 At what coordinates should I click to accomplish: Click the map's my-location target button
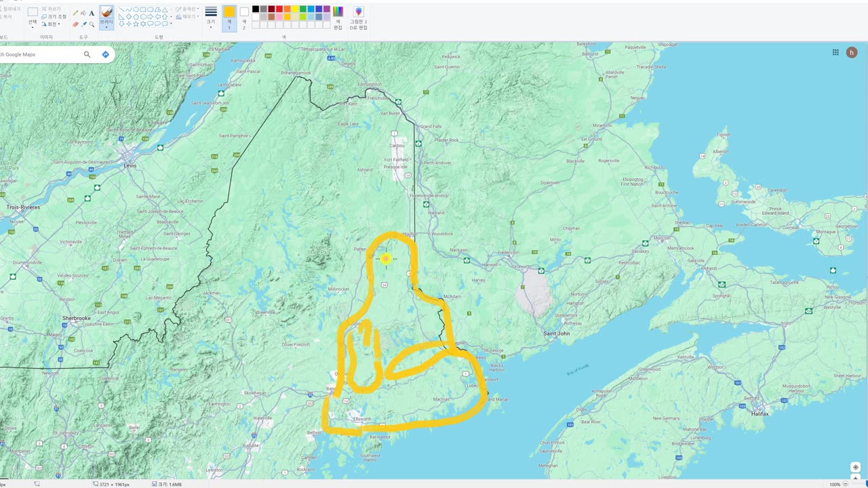tap(856, 467)
